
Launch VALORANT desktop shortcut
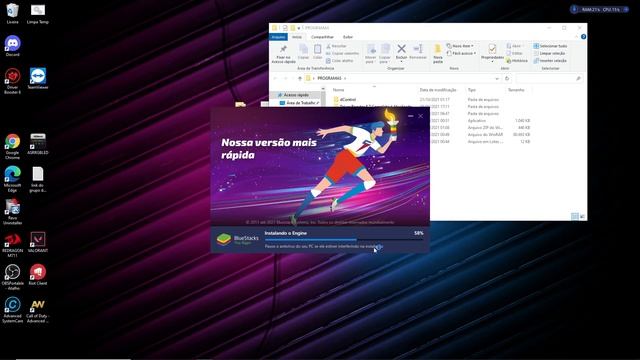(x=38, y=242)
